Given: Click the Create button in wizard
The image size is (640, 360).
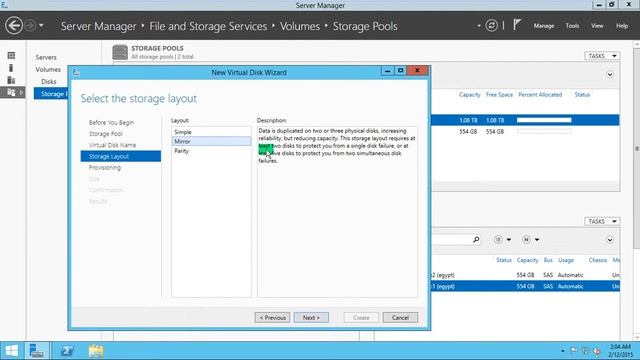Looking at the screenshot, I should [x=361, y=318].
